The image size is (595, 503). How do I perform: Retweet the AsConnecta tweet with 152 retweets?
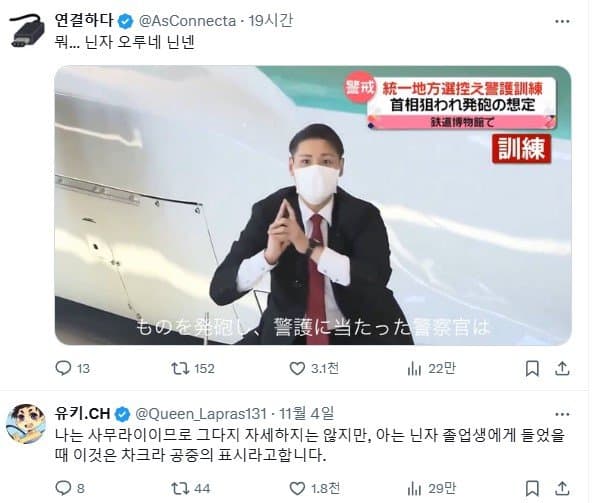(x=192, y=368)
